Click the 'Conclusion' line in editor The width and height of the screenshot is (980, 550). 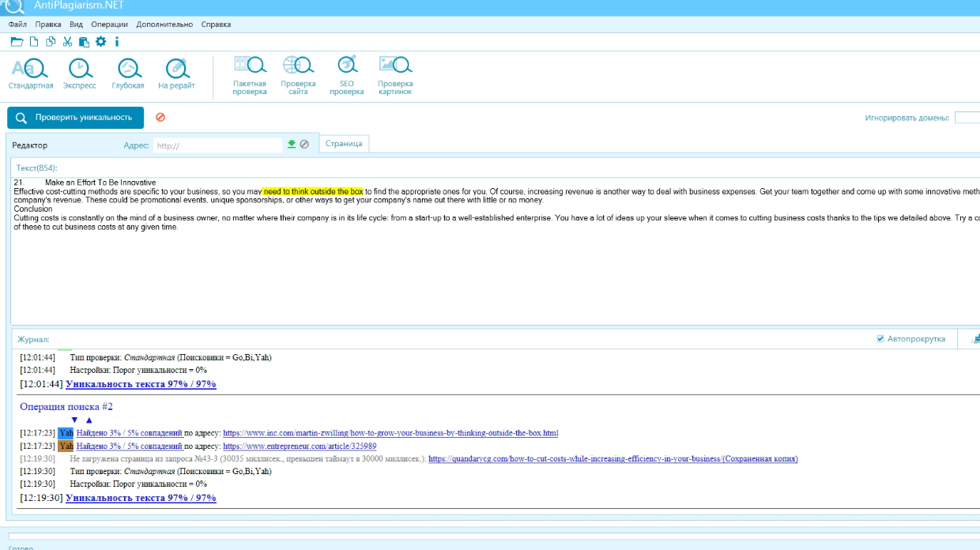(33, 209)
